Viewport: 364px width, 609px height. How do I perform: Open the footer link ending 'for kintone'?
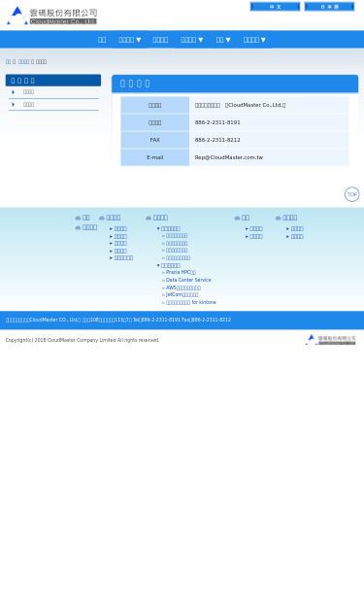point(191,302)
